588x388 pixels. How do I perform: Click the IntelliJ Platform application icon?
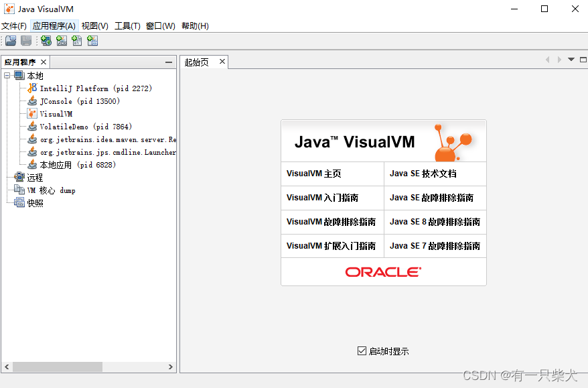(33, 88)
